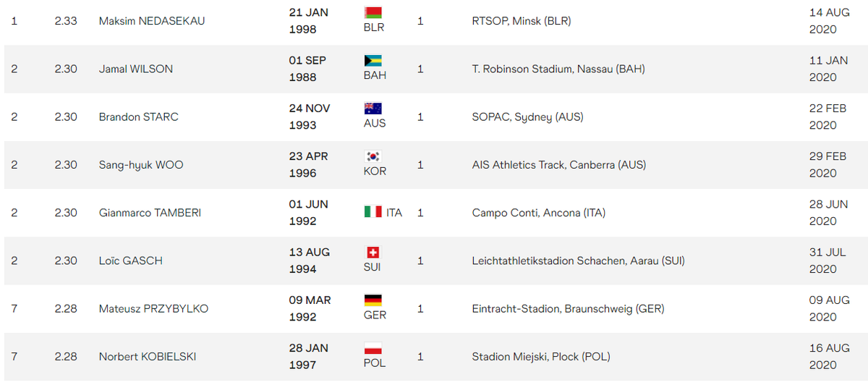Select the 2.33 result mark

pos(66,21)
